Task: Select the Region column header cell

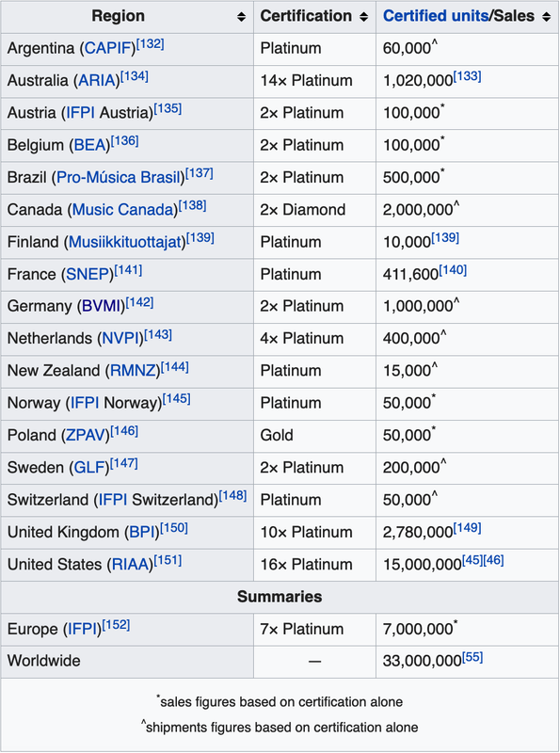Action: [127, 17]
